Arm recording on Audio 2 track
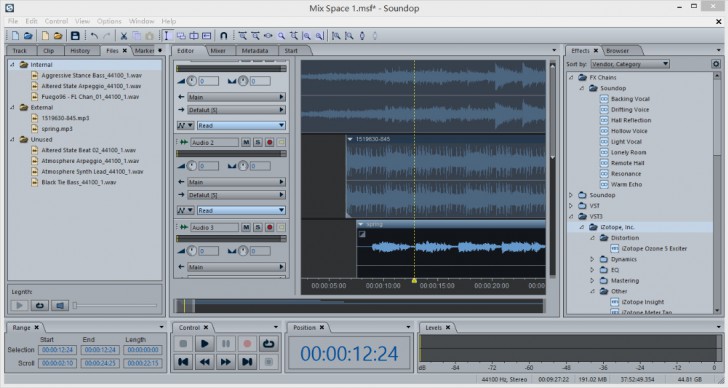This screenshot has width=728, height=388. click(x=269, y=142)
